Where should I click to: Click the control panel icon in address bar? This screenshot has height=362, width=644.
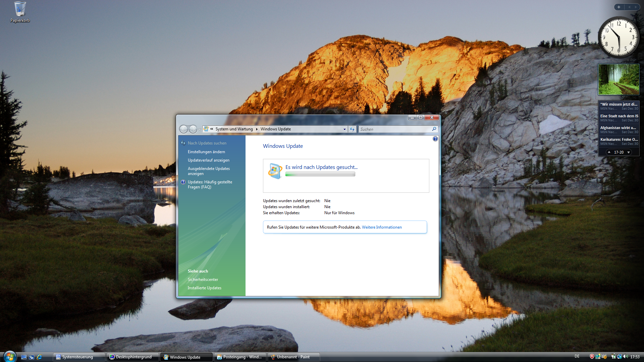click(x=206, y=129)
